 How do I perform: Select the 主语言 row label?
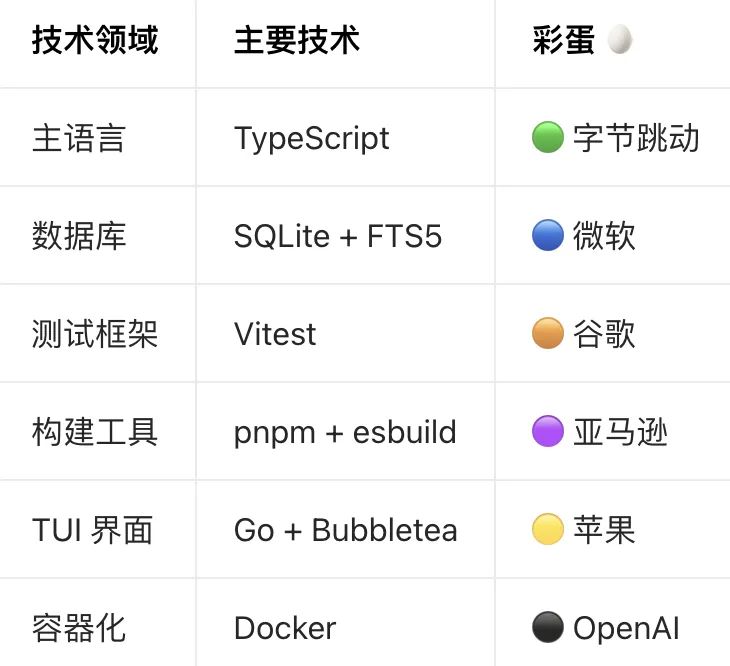click(79, 138)
